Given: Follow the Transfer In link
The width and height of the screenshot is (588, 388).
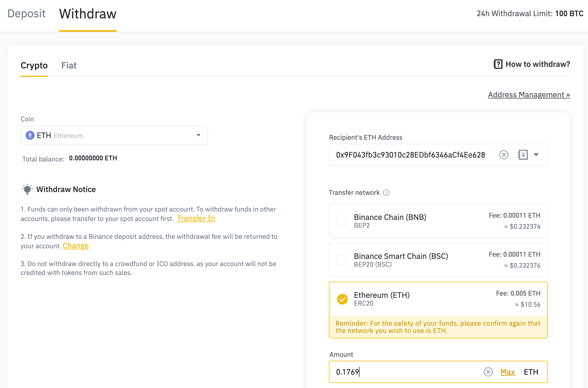Looking at the screenshot, I should click(x=196, y=218).
